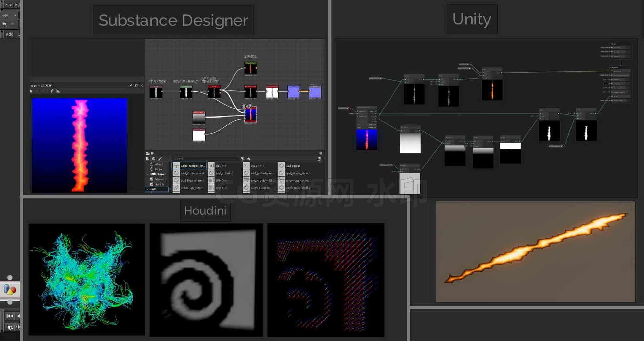
Task: Click the save icon in 2D View toolbar
Action: pyautogui.click(x=32, y=91)
